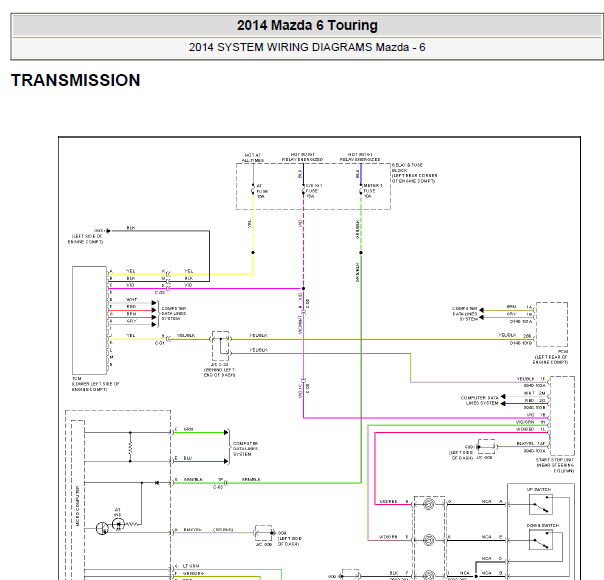Click the Down switch contact symbol
Viewport: 604px width, 580px height.
point(541,540)
